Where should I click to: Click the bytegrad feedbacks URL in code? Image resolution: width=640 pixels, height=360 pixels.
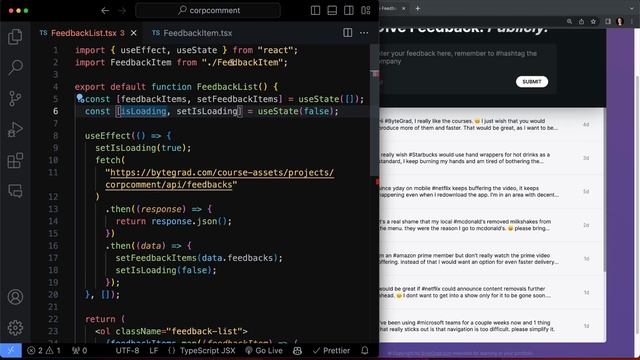[220, 178]
